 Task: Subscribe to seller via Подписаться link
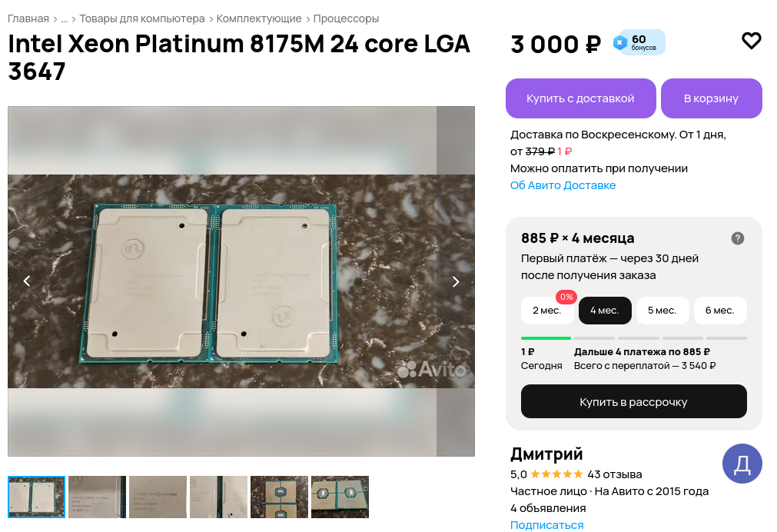pyautogui.click(x=546, y=525)
